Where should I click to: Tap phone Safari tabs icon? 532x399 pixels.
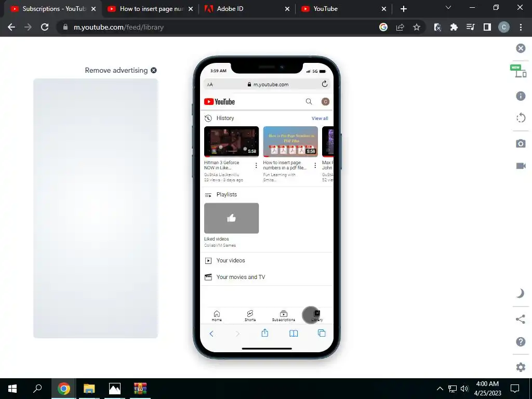point(322,333)
